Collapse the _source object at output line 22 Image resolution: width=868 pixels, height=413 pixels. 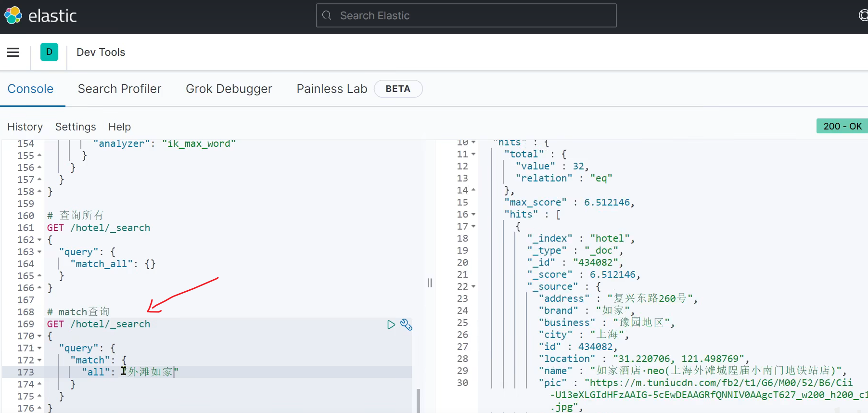pos(473,286)
